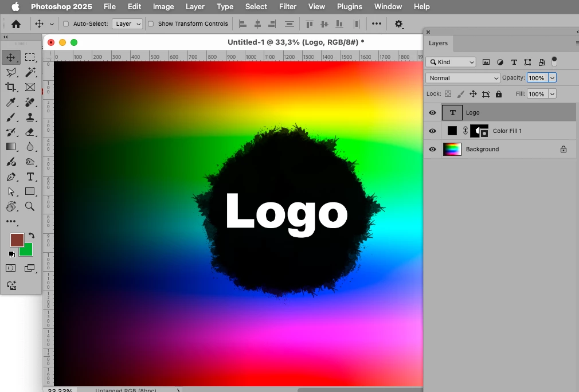The height and width of the screenshot is (392, 579).
Task: Click the Lock all layer icon
Action: (x=499, y=94)
